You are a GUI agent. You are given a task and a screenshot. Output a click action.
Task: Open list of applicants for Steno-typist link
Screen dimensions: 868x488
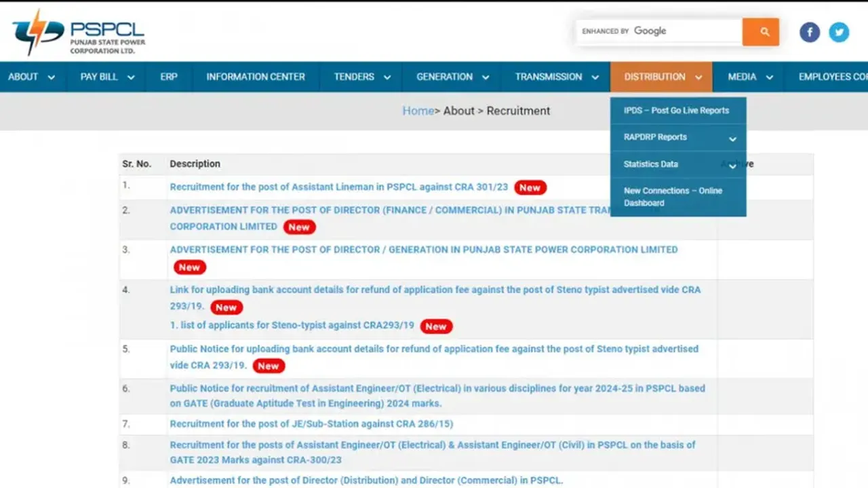point(292,325)
